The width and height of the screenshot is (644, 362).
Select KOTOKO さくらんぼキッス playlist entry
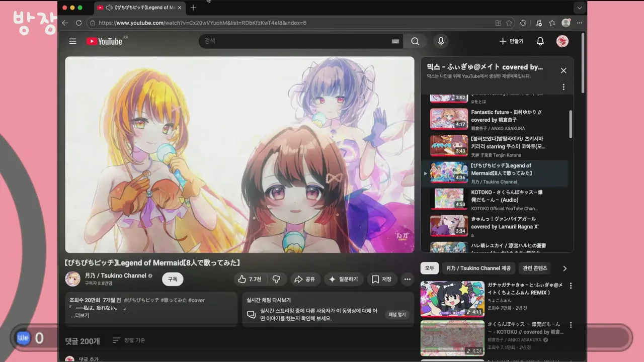(x=495, y=200)
